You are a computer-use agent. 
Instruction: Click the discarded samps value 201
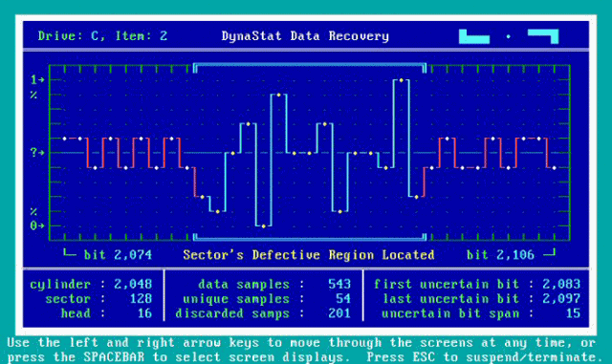click(x=339, y=313)
